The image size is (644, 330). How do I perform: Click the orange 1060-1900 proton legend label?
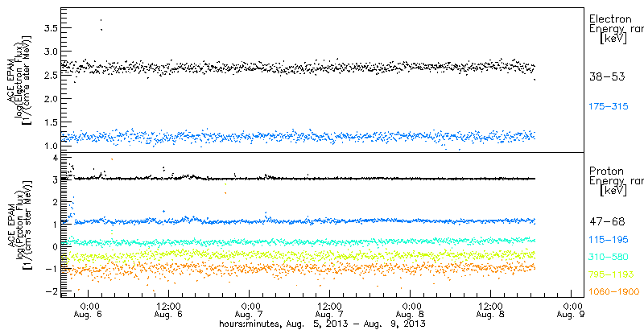tap(614, 292)
